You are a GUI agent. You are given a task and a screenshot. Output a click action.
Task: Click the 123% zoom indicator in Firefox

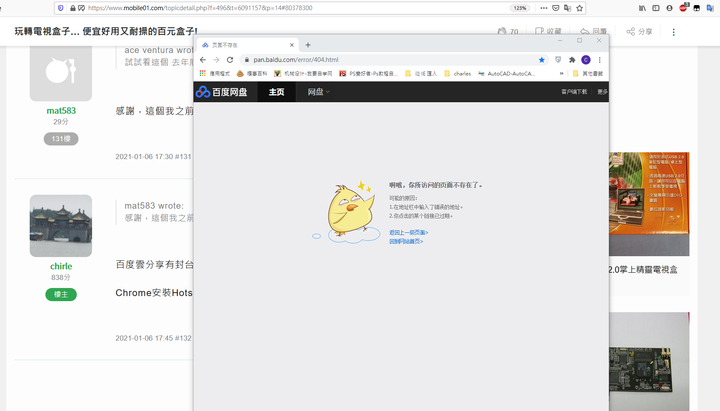click(x=520, y=8)
